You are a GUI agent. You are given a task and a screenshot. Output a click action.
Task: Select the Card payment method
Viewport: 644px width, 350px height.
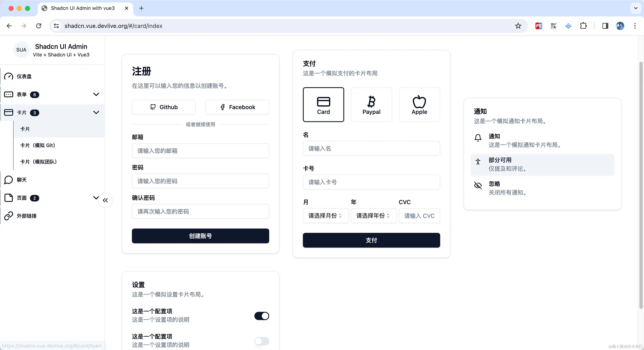click(323, 105)
